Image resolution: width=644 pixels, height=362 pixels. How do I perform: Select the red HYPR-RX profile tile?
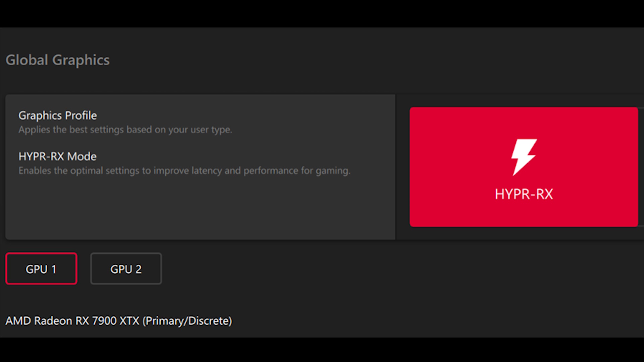[524, 167]
